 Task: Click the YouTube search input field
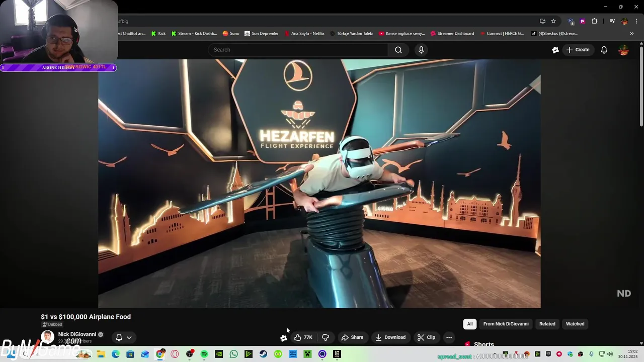[x=298, y=50]
